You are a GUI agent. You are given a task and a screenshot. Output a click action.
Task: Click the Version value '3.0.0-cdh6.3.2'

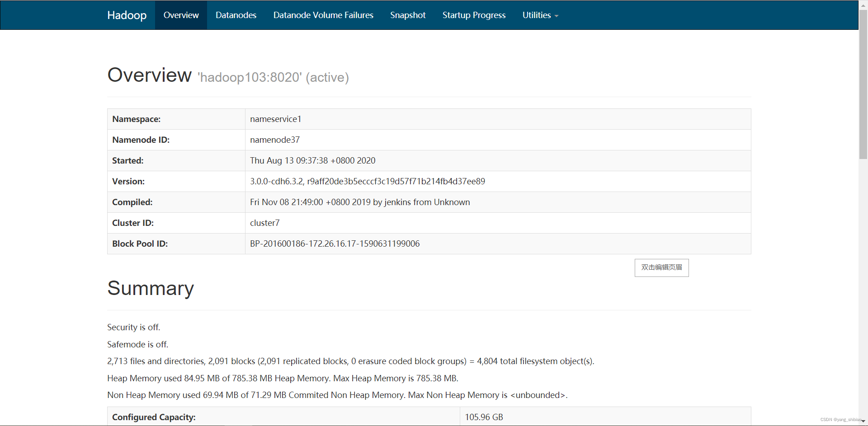click(277, 182)
